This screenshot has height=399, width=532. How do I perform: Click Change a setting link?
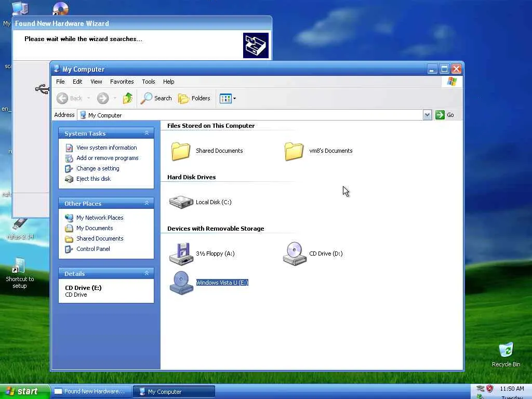[x=98, y=168]
